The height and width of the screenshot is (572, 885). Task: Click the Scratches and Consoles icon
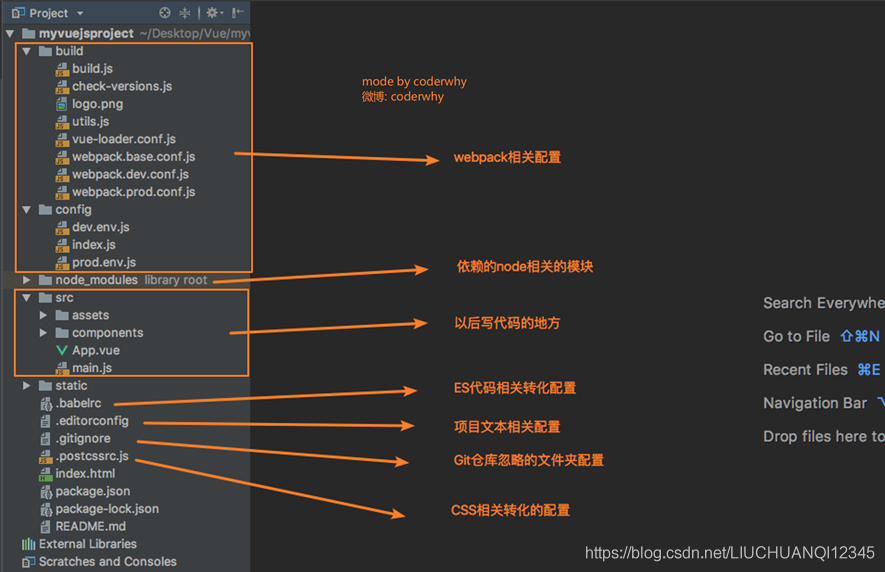(x=28, y=562)
